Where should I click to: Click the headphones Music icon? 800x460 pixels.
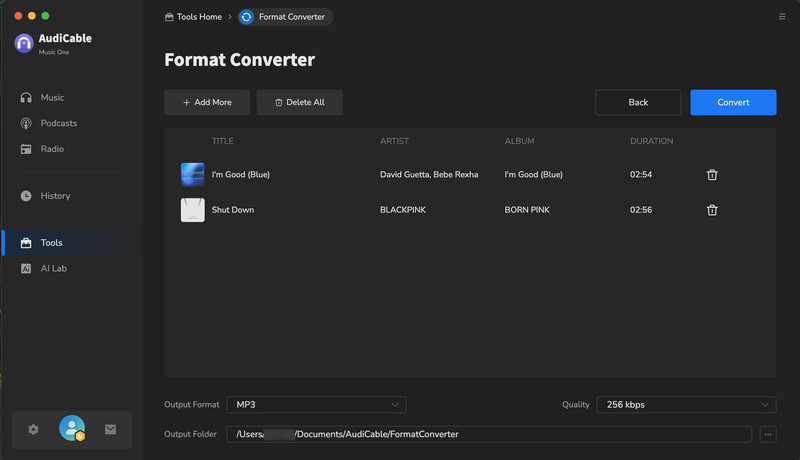pos(26,97)
